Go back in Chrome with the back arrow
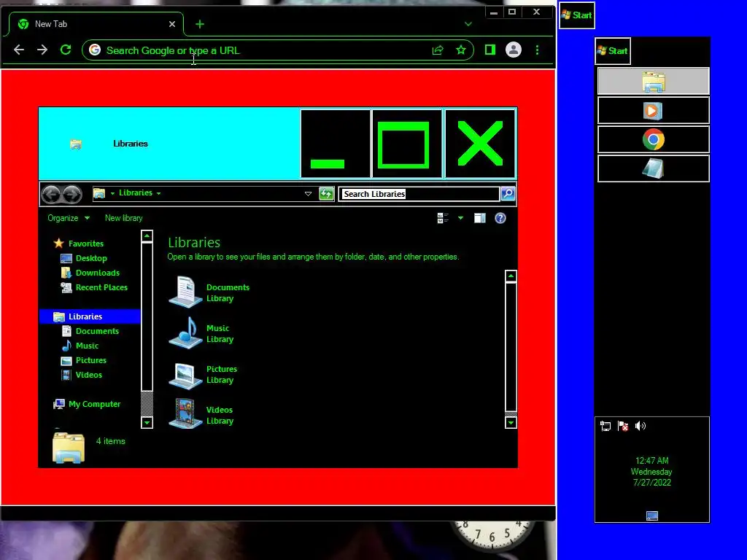This screenshot has width=747, height=560. [x=18, y=50]
